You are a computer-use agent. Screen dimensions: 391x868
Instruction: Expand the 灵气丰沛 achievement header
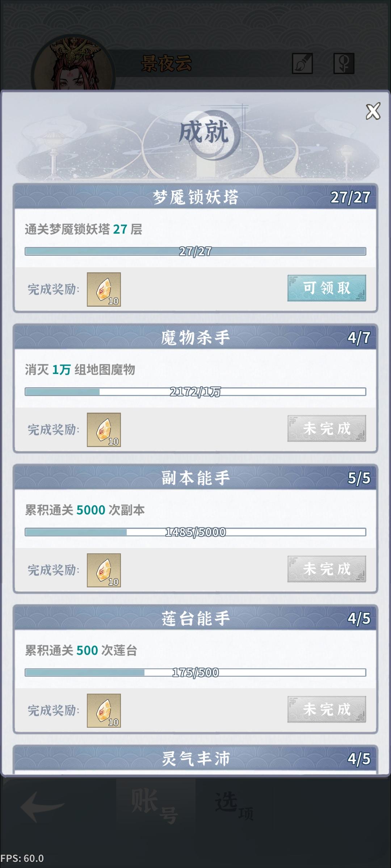coord(195,758)
